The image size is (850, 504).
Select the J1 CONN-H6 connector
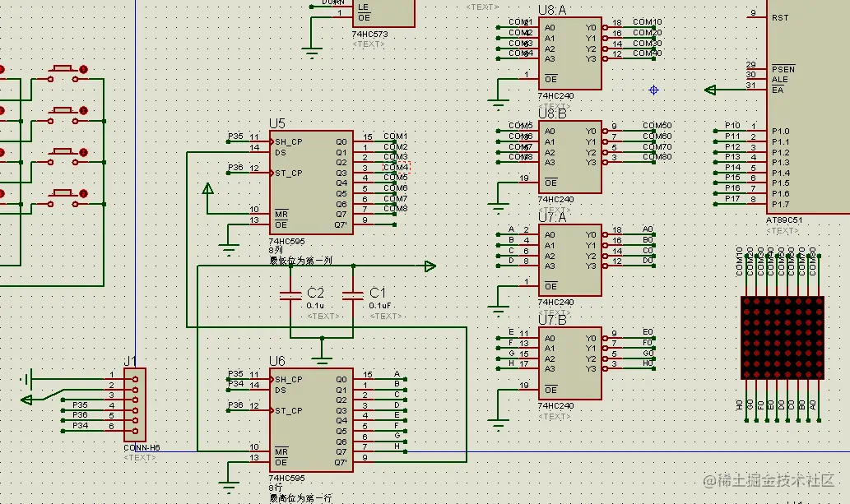[135, 405]
